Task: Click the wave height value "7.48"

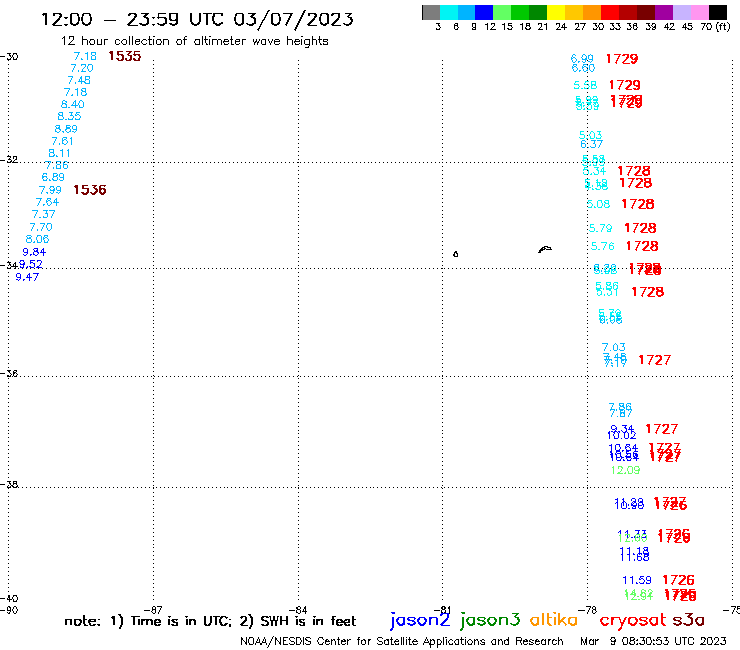Action: (79, 80)
